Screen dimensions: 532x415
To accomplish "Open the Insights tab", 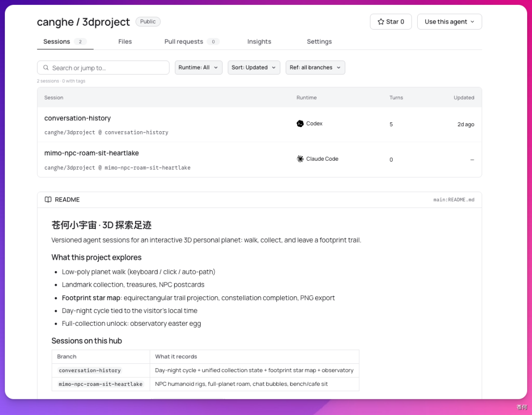I will (x=259, y=41).
